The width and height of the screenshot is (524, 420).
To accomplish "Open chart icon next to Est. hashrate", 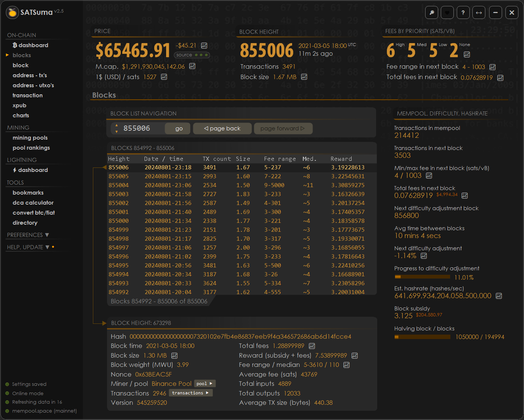I will click(x=499, y=296).
